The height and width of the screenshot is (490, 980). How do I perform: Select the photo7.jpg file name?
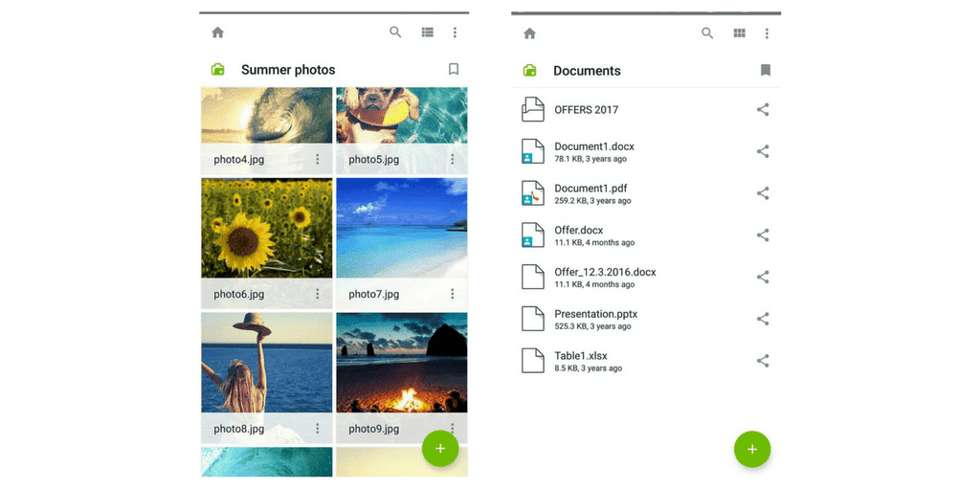coord(374,294)
